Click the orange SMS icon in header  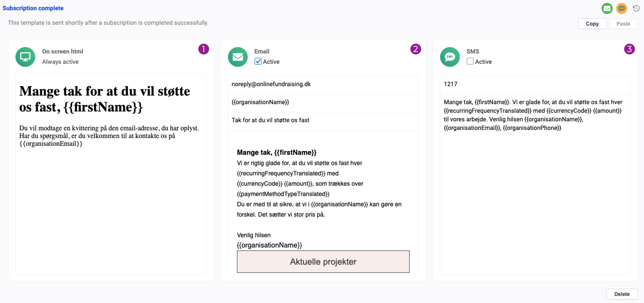pos(622,8)
